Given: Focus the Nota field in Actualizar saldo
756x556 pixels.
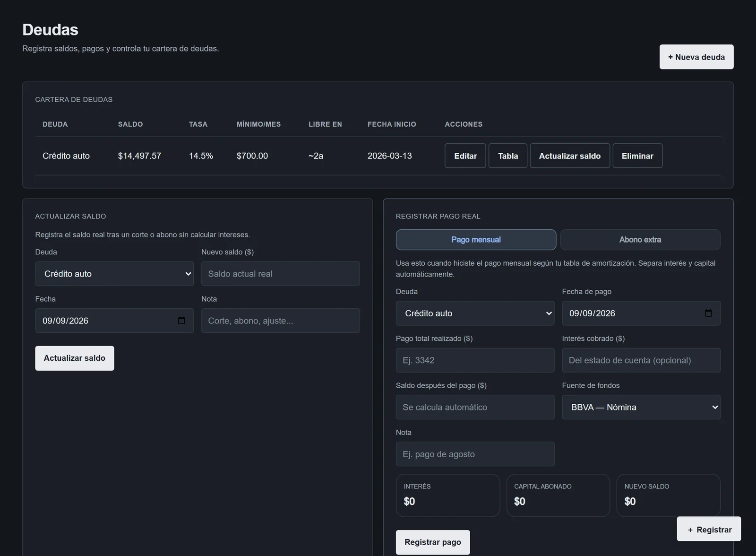Looking at the screenshot, I should click(x=281, y=321).
